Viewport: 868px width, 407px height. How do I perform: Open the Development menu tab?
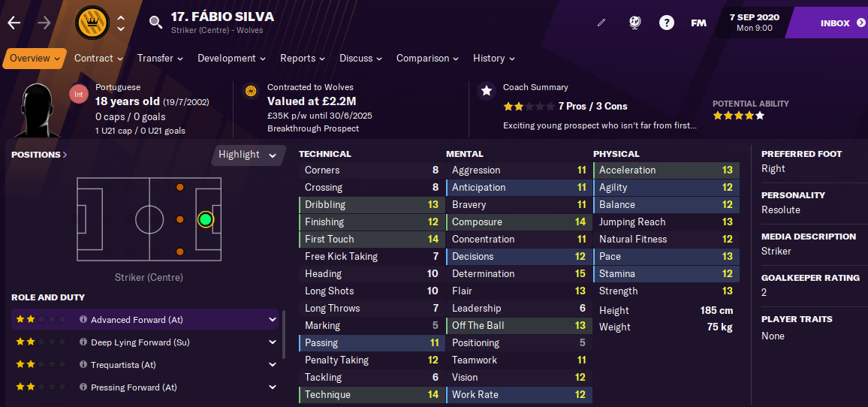[231, 58]
